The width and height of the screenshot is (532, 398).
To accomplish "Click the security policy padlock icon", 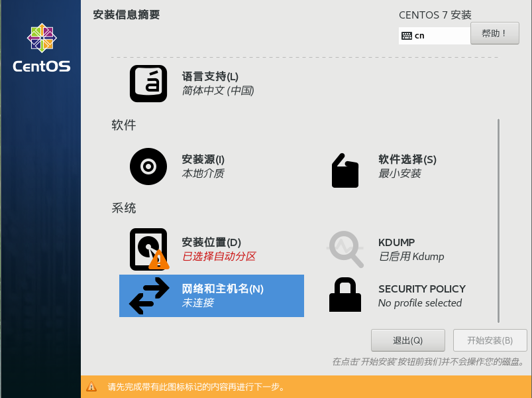I will tap(345, 295).
